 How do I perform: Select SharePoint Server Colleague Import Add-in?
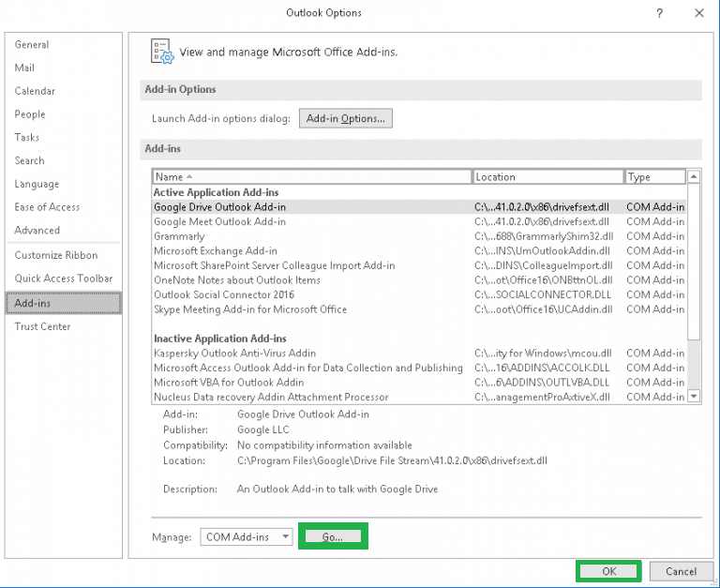(419, 266)
